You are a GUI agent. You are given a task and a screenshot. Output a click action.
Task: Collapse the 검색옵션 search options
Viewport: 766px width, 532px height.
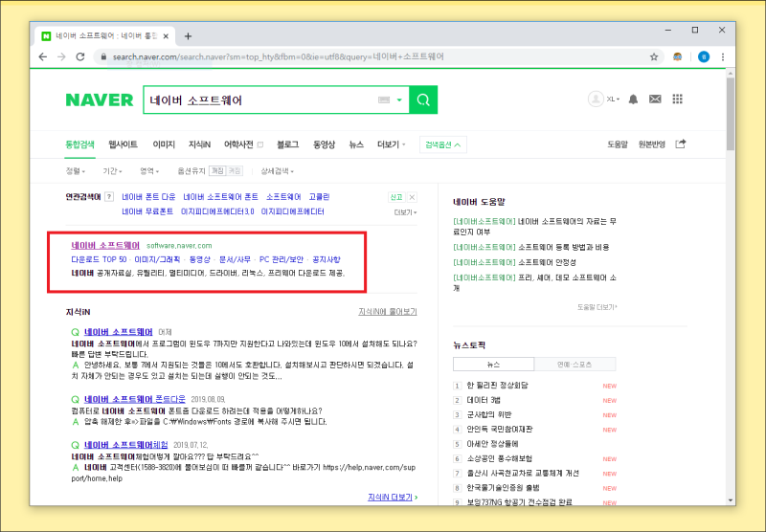[443, 144]
